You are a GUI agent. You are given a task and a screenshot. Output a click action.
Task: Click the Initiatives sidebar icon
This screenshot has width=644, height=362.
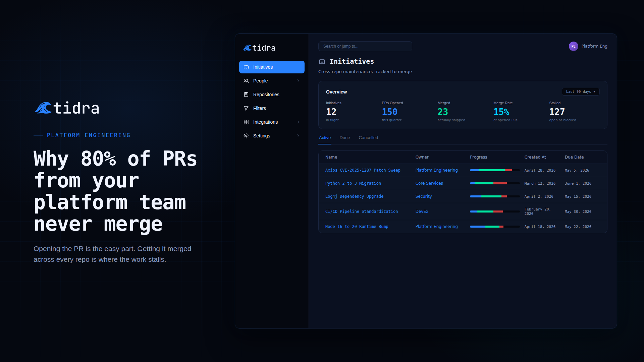click(x=246, y=67)
